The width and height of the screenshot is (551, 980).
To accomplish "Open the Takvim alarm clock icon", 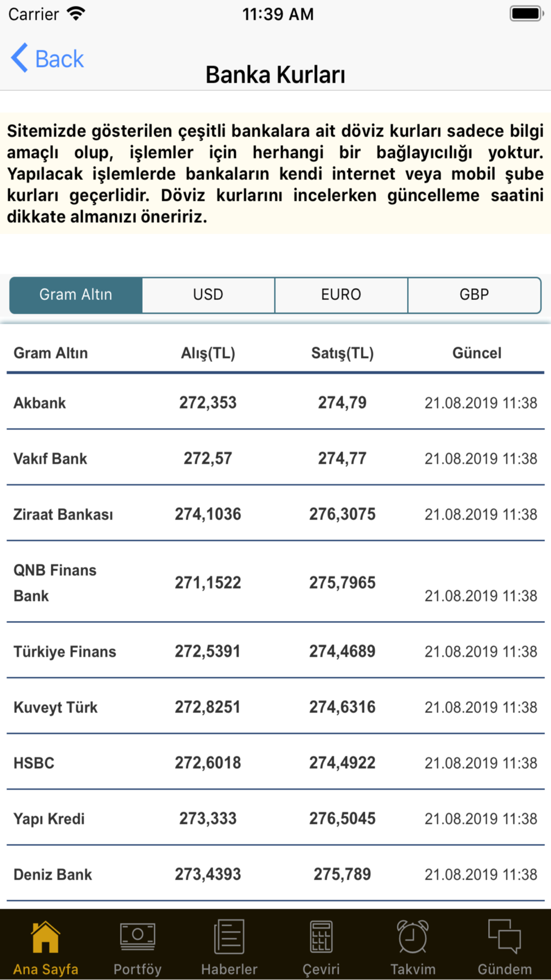I will pos(413,937).
